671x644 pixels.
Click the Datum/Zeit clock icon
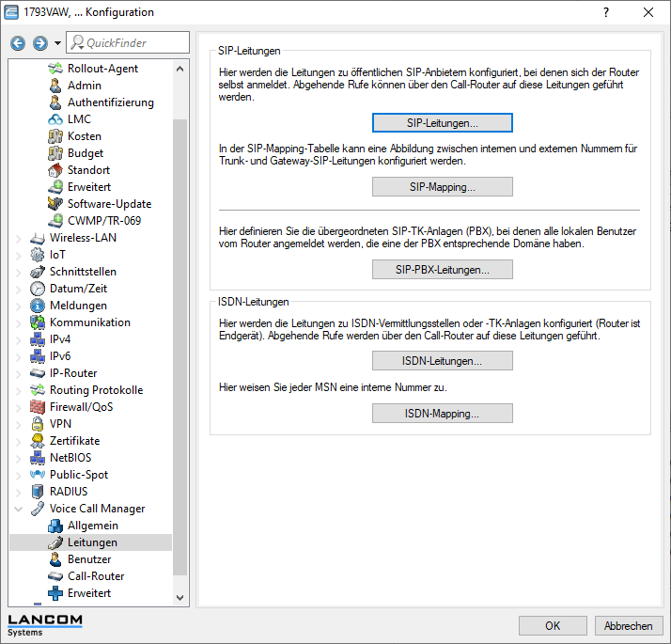pos(38,289)
